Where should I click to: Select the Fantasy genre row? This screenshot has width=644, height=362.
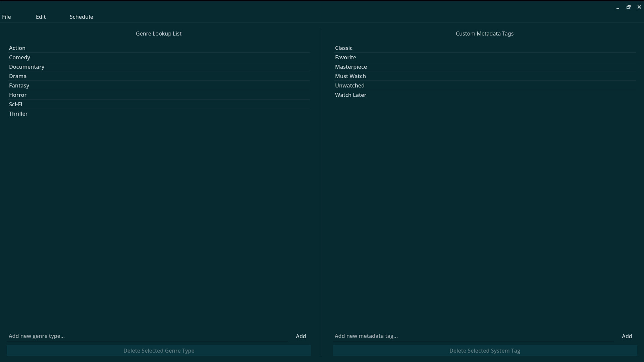(159, 85)
